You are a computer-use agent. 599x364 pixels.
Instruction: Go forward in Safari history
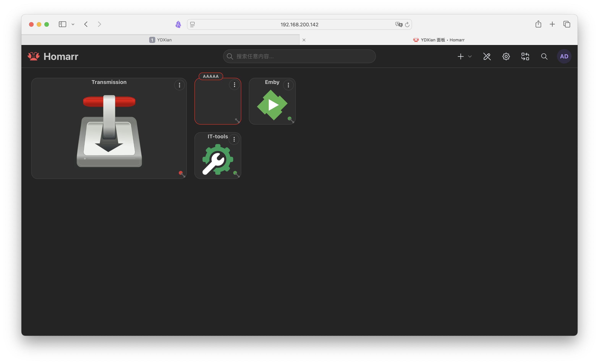(x=100, y=24)
